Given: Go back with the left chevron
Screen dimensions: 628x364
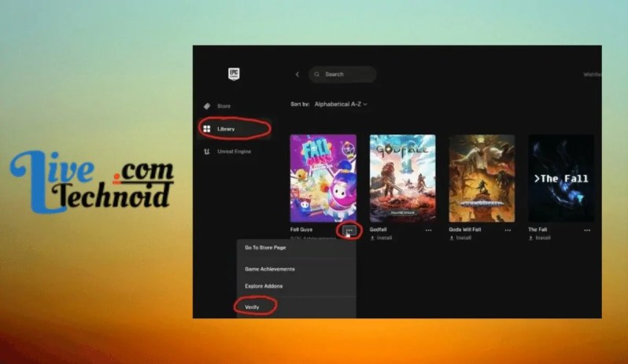Looking at the screenshot, I should [x=297, y=75].
